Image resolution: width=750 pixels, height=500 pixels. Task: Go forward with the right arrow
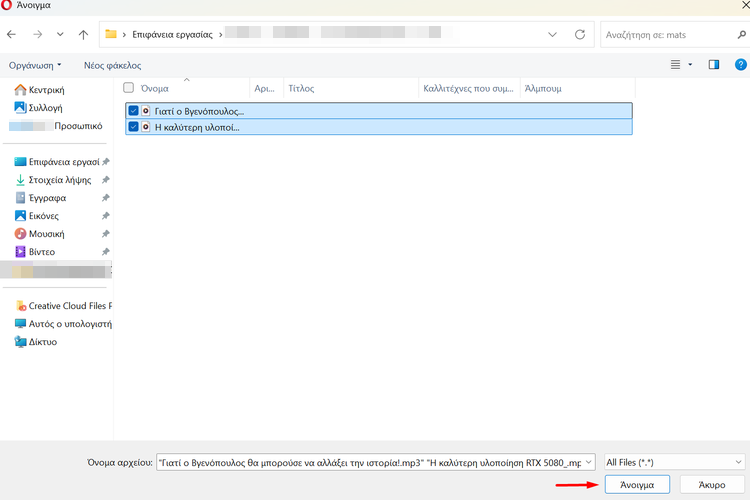[x=37, y=34]
